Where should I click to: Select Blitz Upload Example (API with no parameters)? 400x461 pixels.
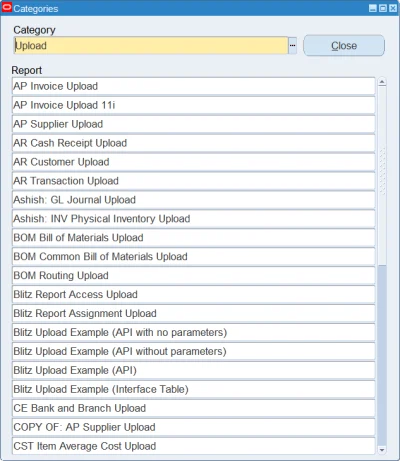coord(194,333)
